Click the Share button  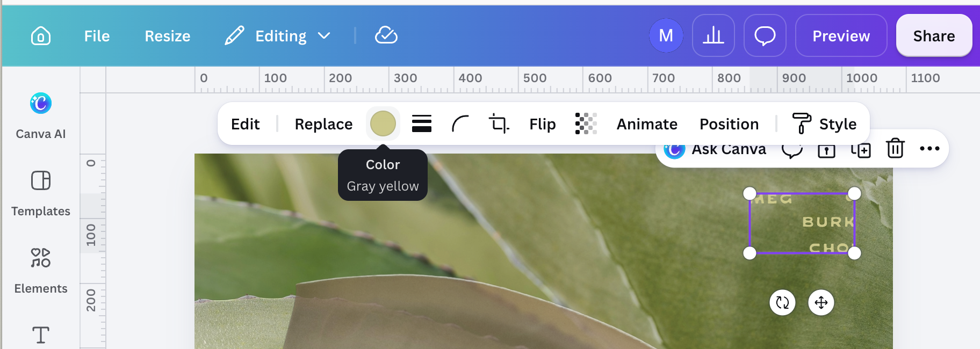click(x=934, y=35)
